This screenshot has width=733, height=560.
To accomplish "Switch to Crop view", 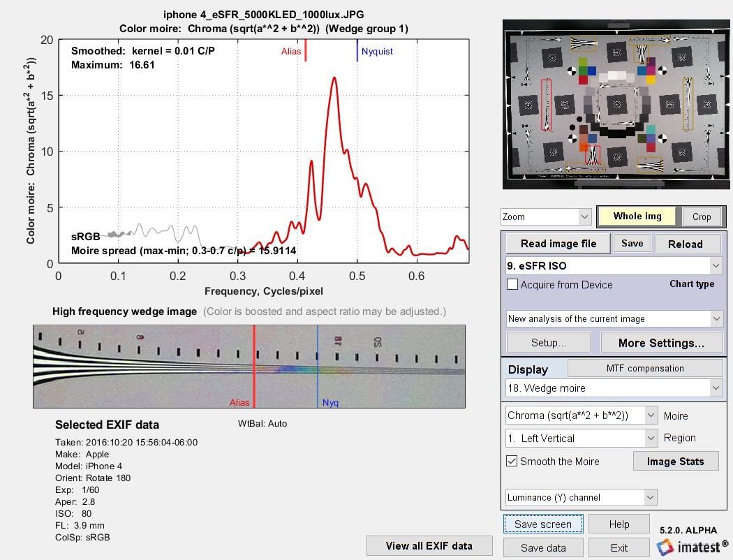I will [701, 217].
